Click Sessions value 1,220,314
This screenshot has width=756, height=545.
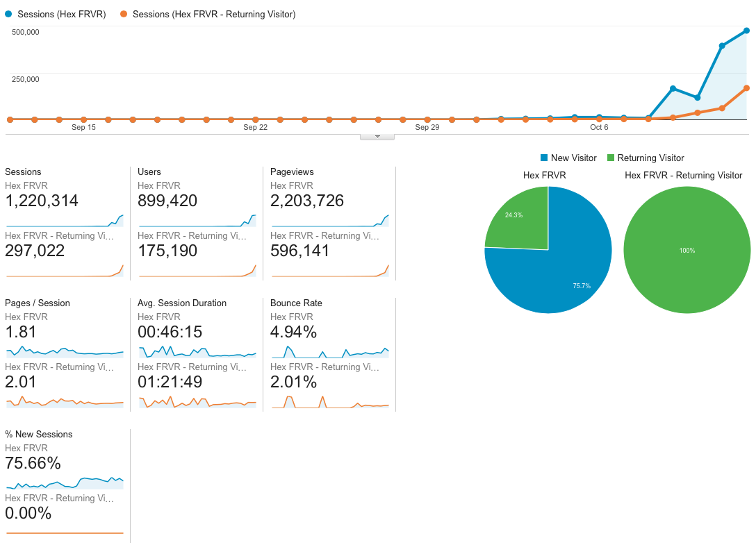pos(42,201)
